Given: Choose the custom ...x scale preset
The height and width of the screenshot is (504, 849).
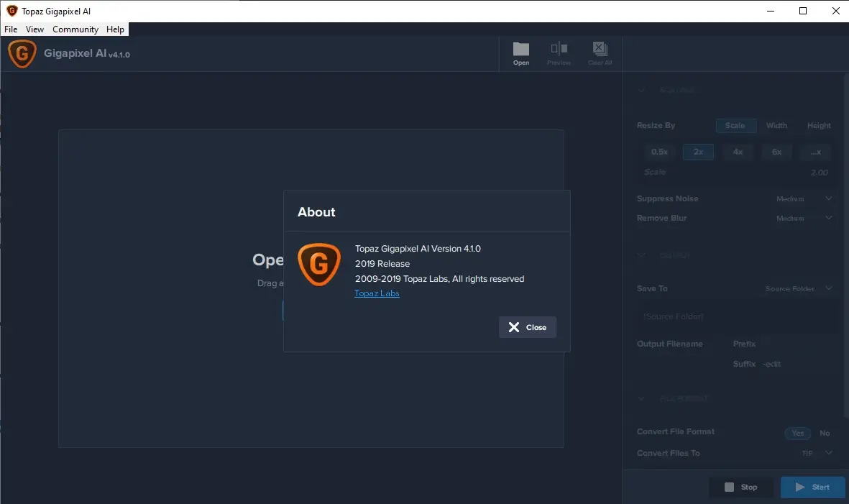Looking at the screenshot, I should pyautogui.click(x=815, y=152).
